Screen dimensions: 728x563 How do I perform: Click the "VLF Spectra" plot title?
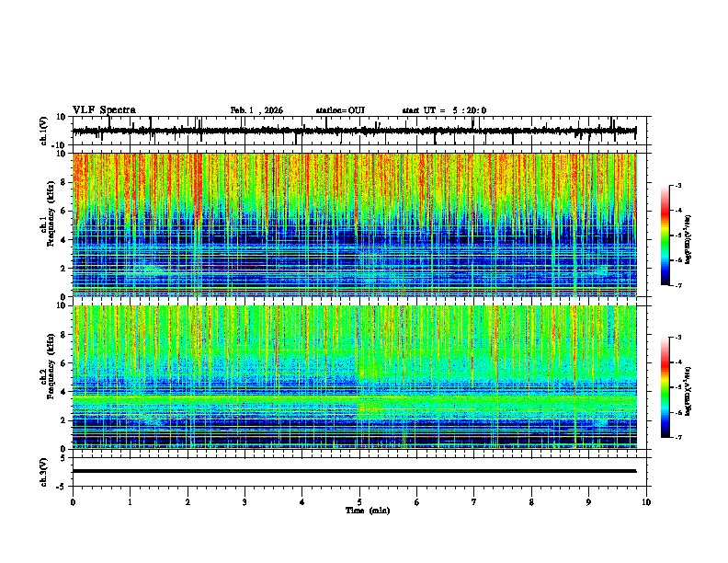coord(104,110)
